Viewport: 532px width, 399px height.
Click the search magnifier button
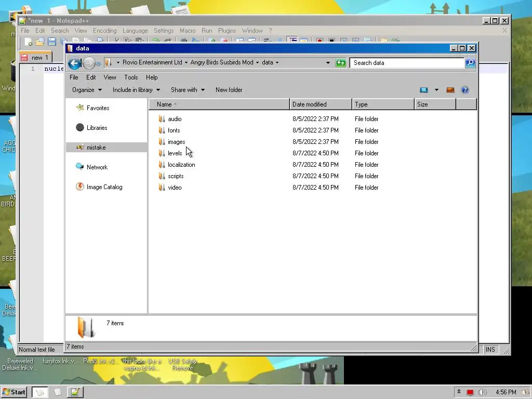470,63
